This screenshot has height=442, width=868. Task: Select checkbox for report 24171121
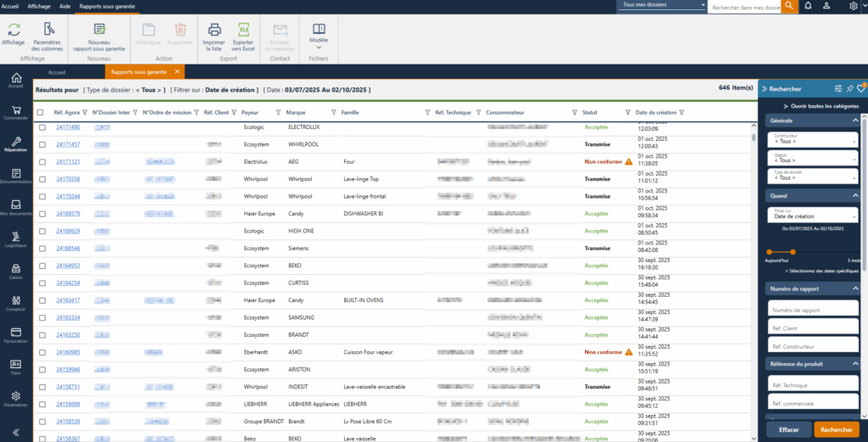[x=42, y=161]
